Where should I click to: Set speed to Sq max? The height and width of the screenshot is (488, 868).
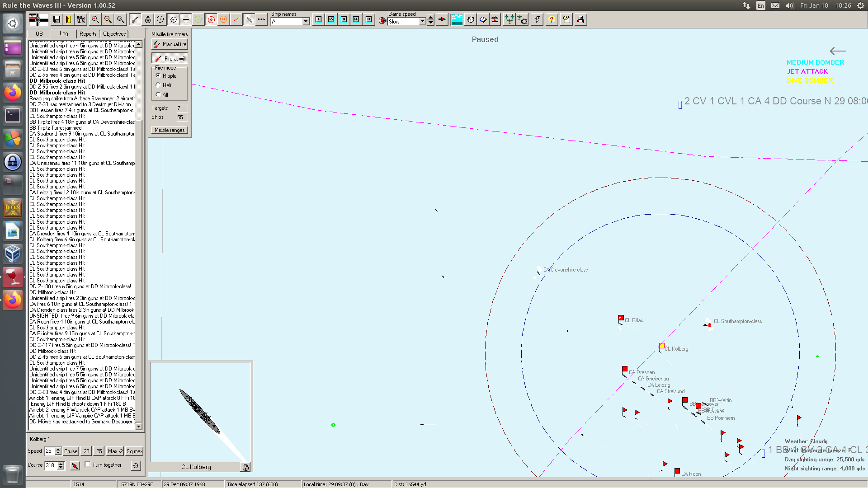134,451
